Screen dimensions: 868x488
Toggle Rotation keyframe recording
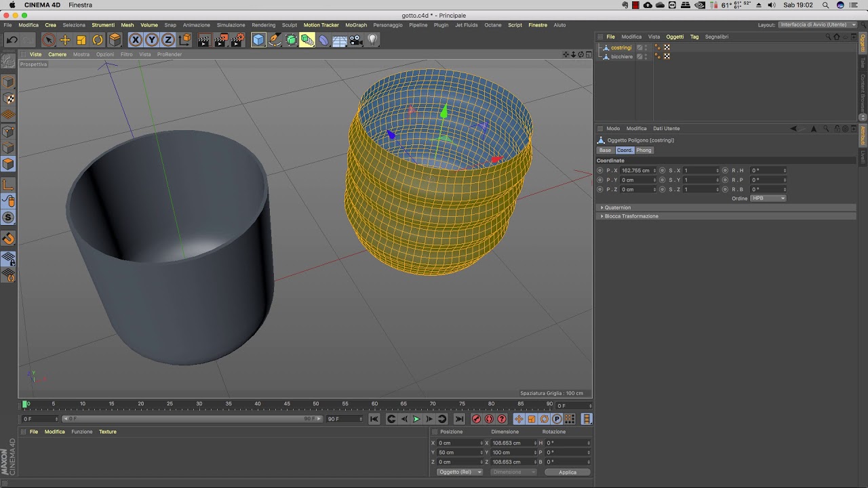tap(544, 419)
